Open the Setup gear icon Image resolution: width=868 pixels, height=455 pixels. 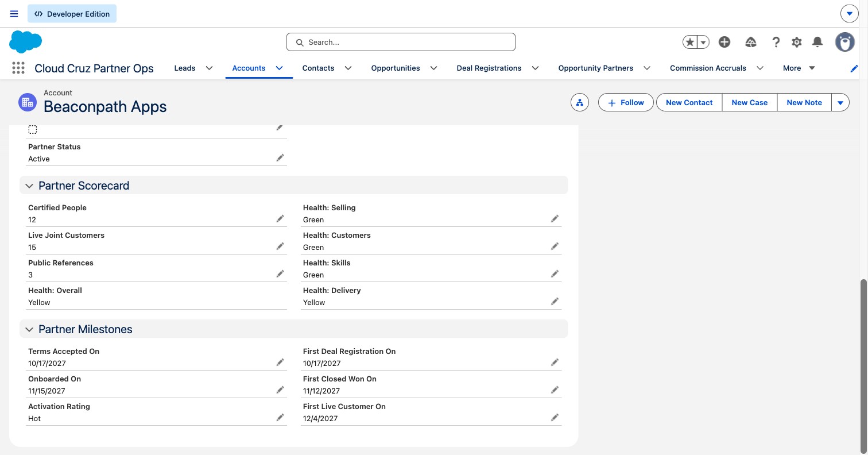[796, 42]
